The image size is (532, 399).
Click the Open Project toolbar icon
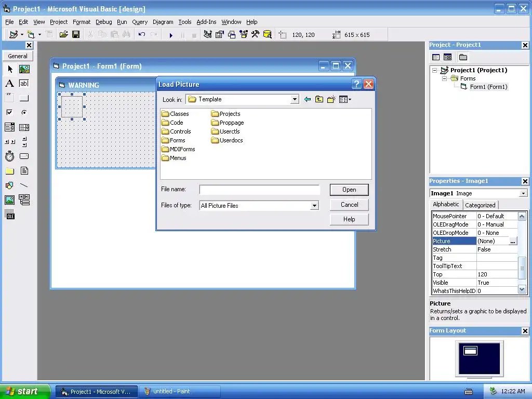[x=63, y=35]
